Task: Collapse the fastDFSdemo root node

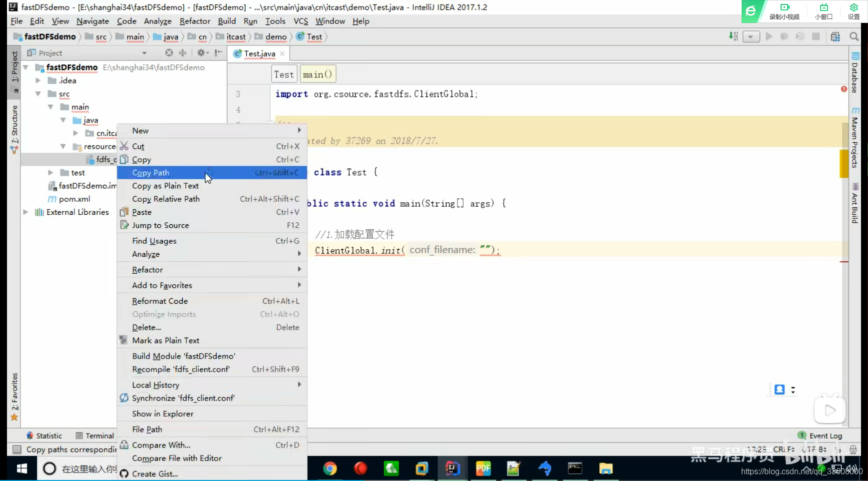Action: (x=25, y=67)
